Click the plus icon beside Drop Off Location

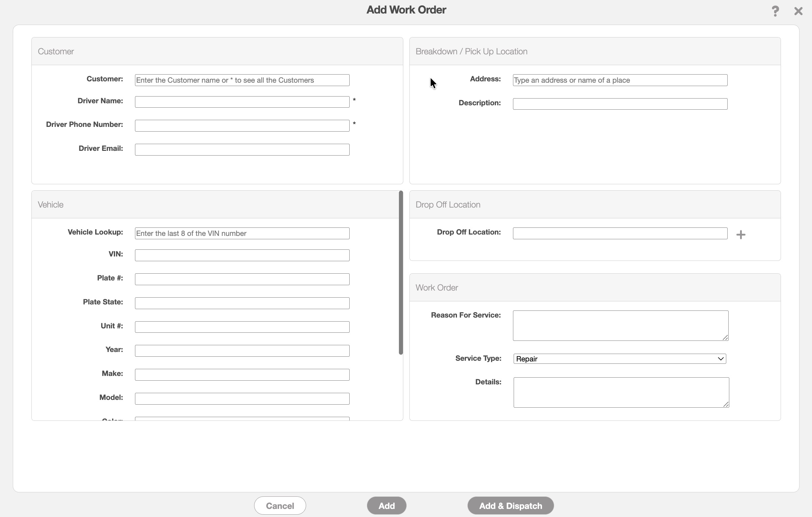740,235
